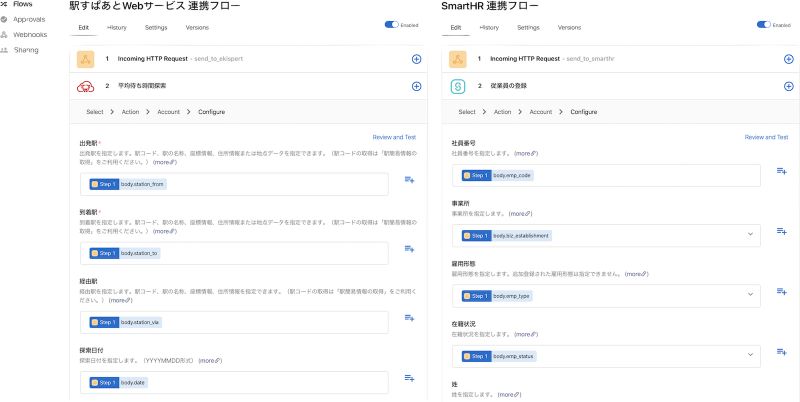Open more link under 到着駅 description
Image resolution: width=800 pixels, height=402 pixels.
click(x=164, y=231)
